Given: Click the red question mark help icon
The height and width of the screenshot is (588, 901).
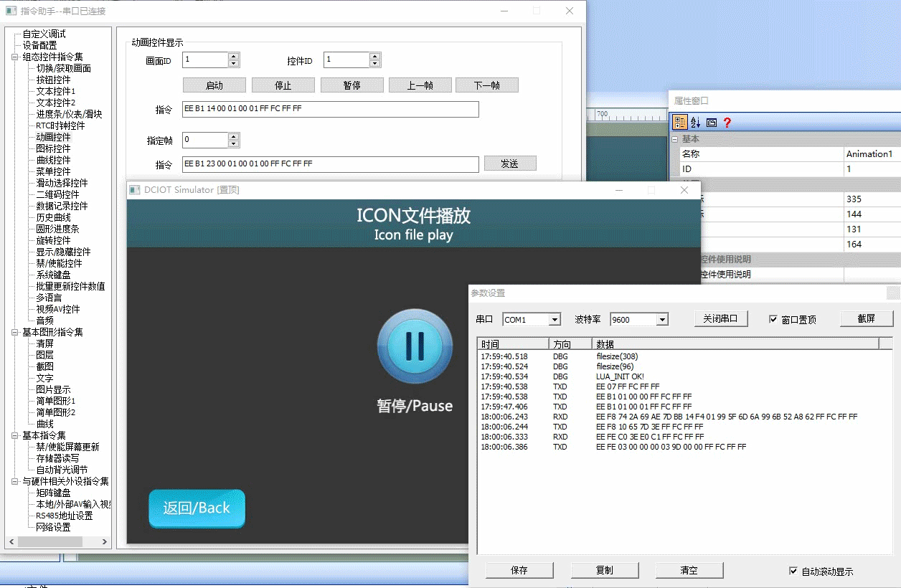Looking at the screenshot, I should tap(727, 123).
